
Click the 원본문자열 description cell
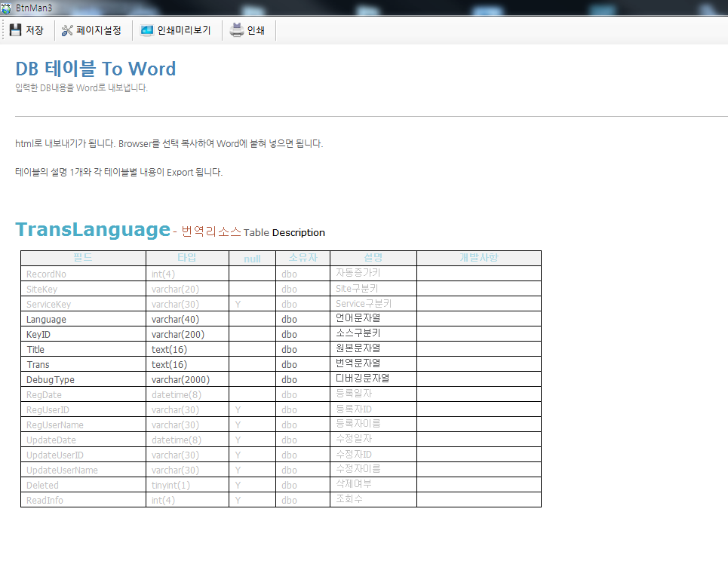[373, 349]
